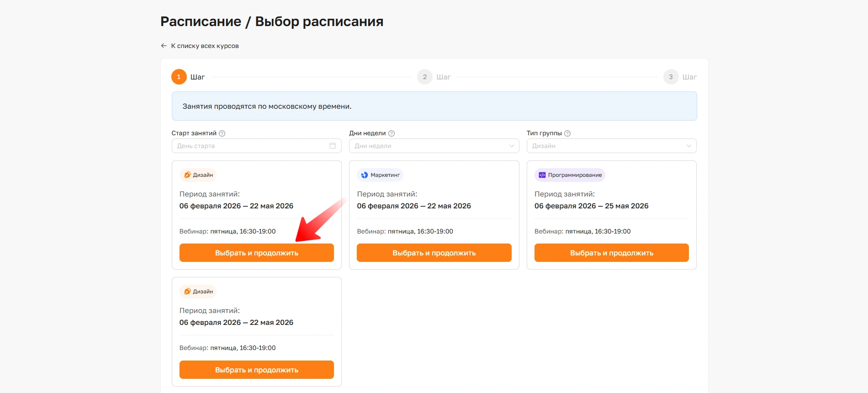Choose the Программирование schedule and continue
The image size is (868, 393).
[611, 253]
